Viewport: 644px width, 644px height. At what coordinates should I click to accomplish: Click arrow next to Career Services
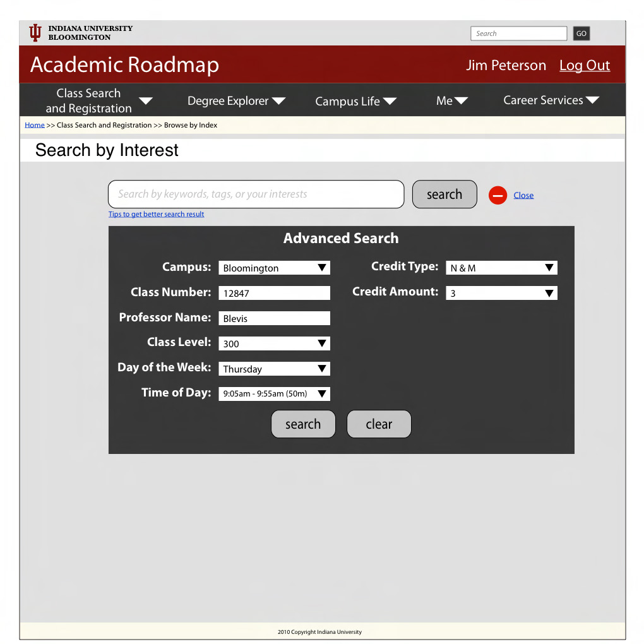tap(592, 100)
